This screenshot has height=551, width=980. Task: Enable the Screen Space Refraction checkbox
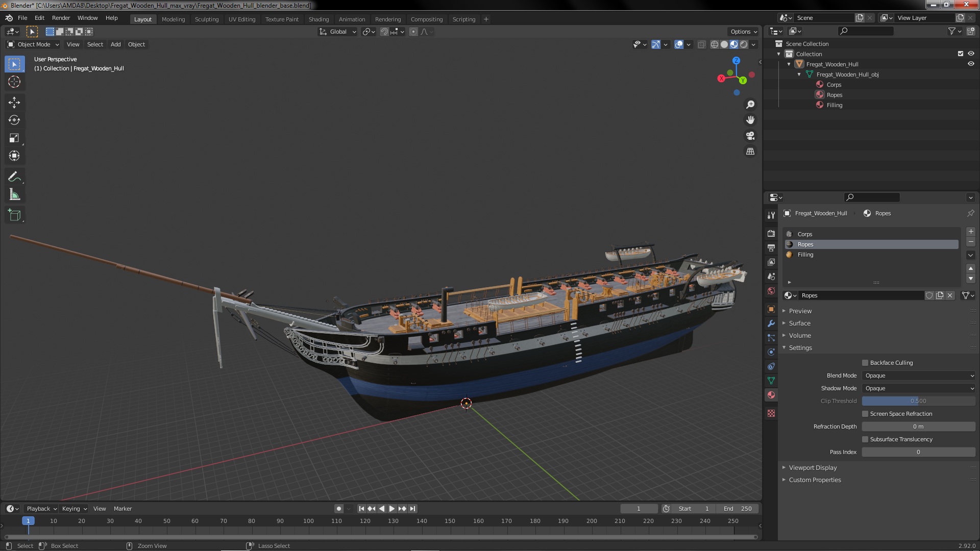pos(865,414)
